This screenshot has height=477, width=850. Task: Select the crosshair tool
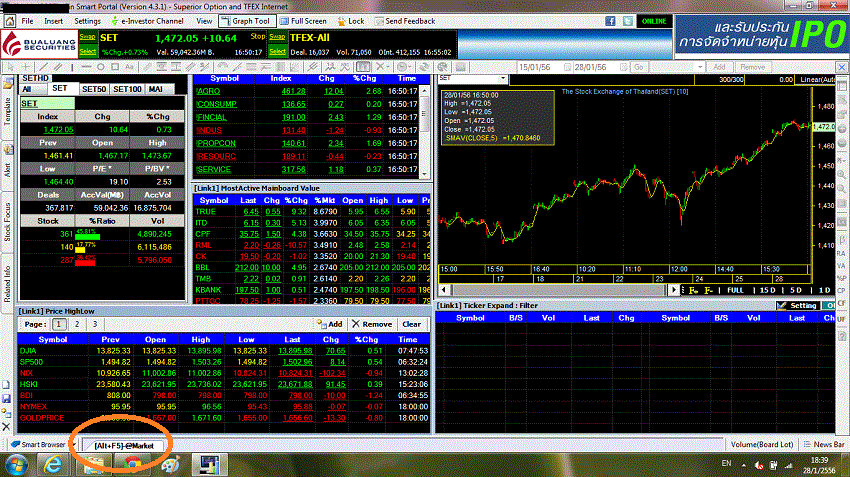(x=25, y=67)
